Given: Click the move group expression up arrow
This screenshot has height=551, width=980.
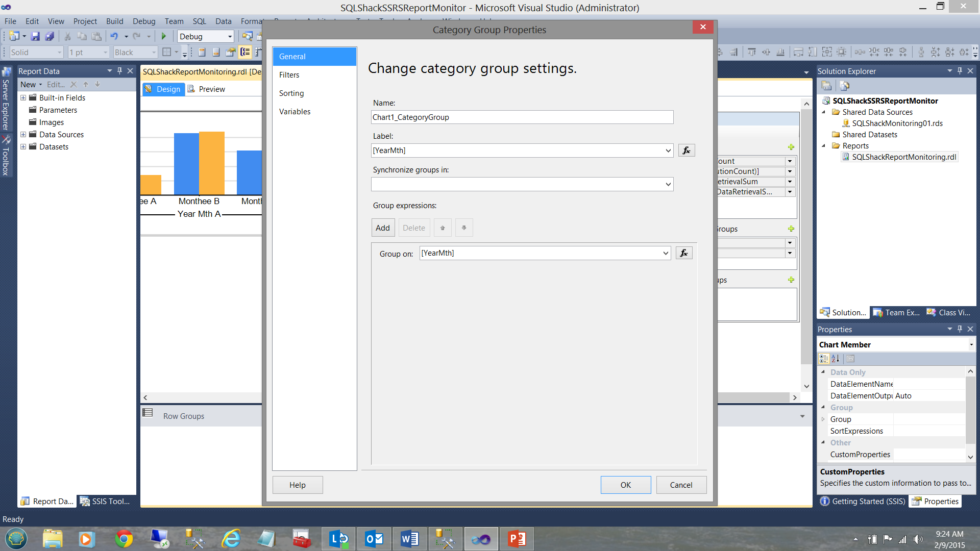Looking at the screenshot, I should 443,228.
